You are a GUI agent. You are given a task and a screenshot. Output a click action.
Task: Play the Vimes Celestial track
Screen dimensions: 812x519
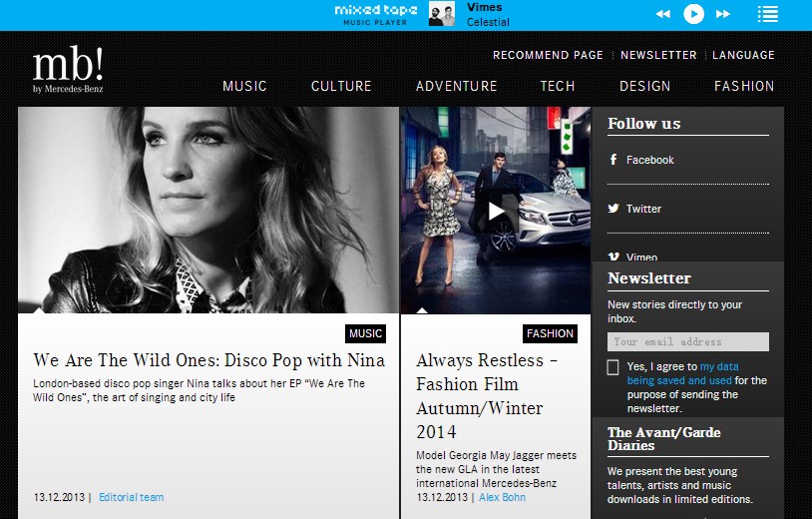(693, 14)
